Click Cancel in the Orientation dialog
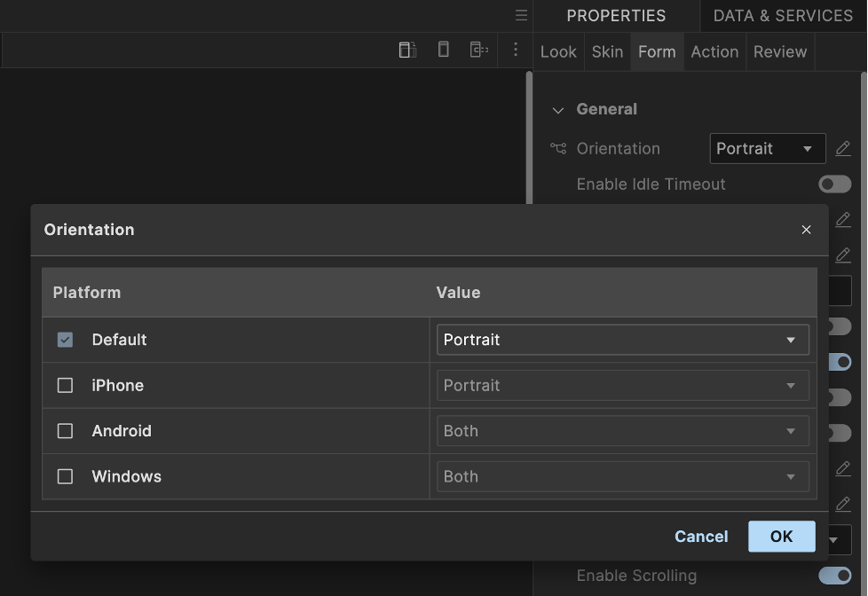The image size is (868, 596). coord(701,537)
